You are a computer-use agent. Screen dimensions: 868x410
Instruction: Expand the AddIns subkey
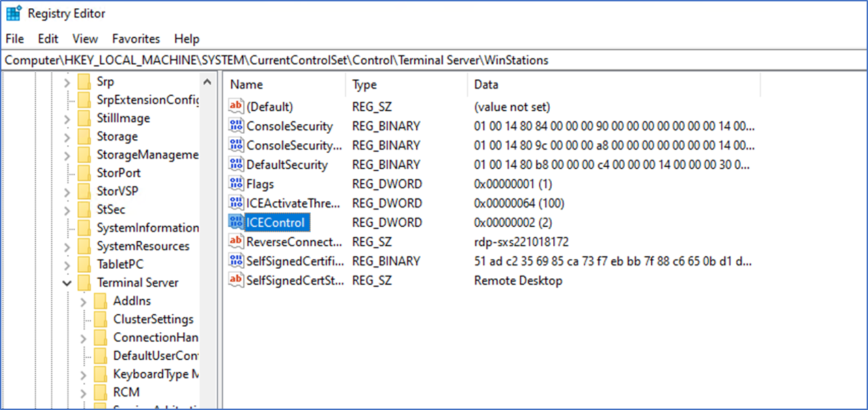pos(83,301)
